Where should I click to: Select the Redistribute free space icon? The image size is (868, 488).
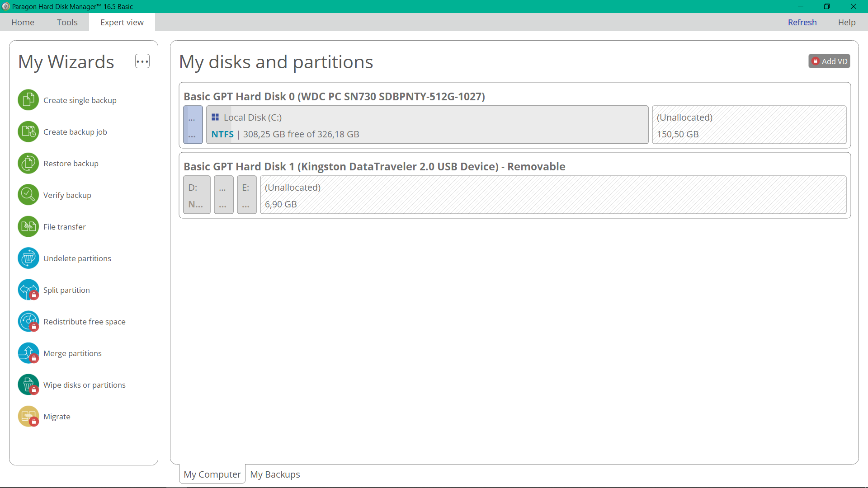pos(28,321)
